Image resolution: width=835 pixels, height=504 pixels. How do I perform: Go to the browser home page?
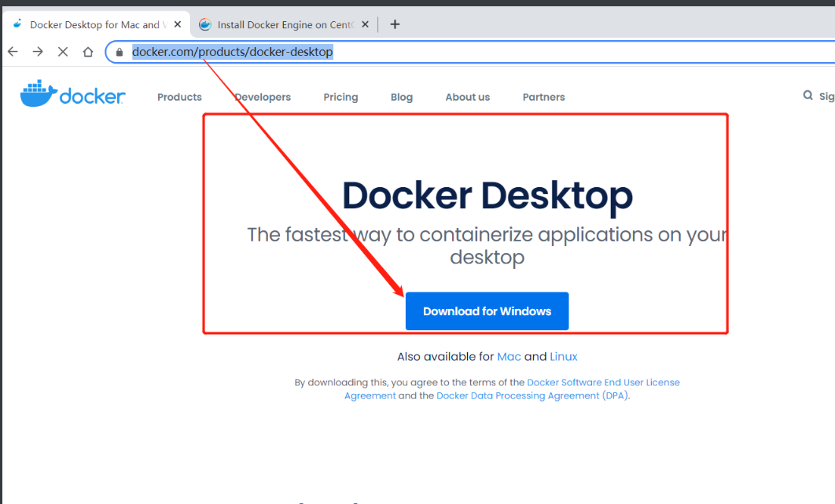coord(88,52)
